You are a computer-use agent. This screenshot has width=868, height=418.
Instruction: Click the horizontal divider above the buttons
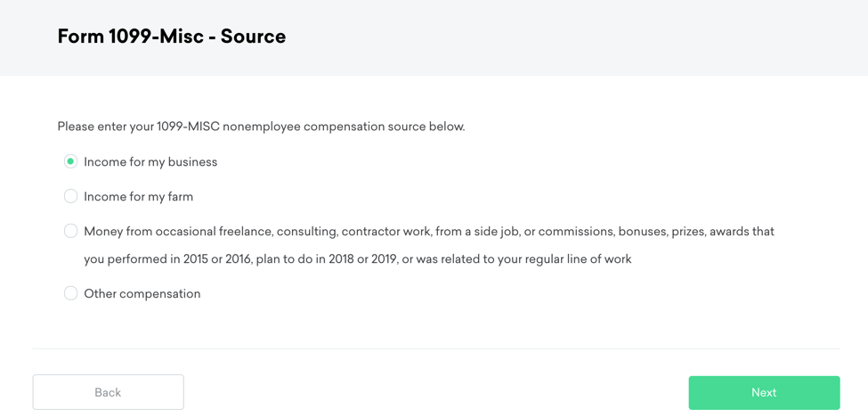tap(436, 348)
